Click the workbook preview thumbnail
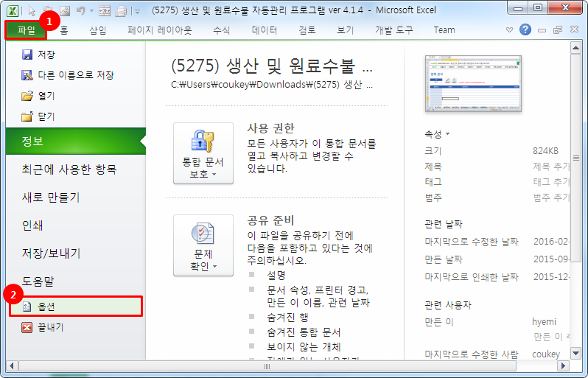Image resolution: width=588 pixels, height=378 pixels. (473, 83)
